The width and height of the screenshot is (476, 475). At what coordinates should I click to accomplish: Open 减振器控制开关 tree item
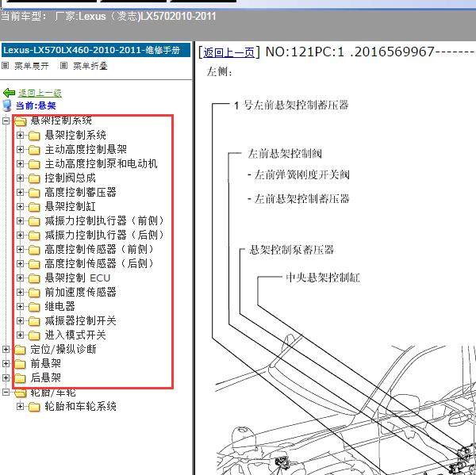tap(80, 321)
